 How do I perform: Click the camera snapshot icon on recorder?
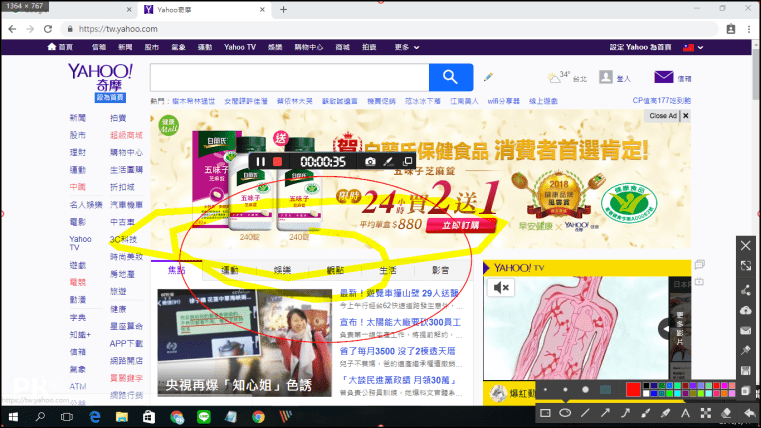[x=370, y=162]
